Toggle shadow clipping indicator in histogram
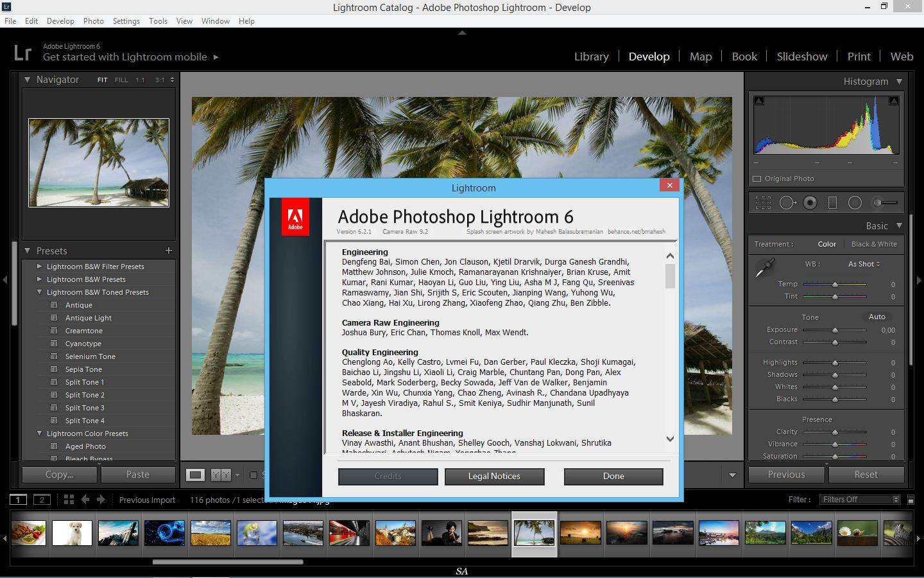 [759, 101]
